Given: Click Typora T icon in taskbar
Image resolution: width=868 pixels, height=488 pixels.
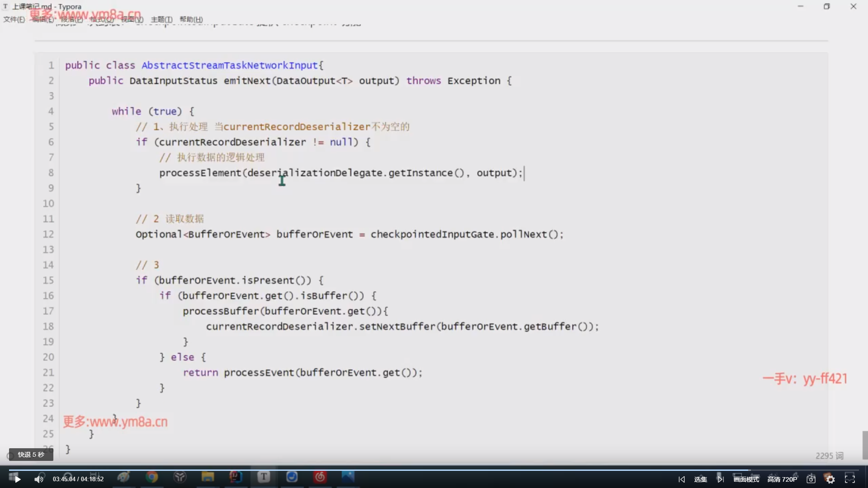Looking at the screenshot, I should (x=264, y=477).
